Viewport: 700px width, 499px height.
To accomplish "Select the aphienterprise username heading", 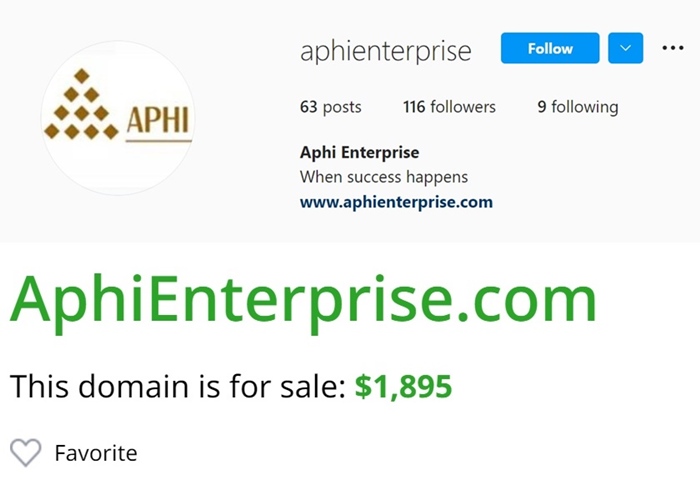I will point(386,50).
